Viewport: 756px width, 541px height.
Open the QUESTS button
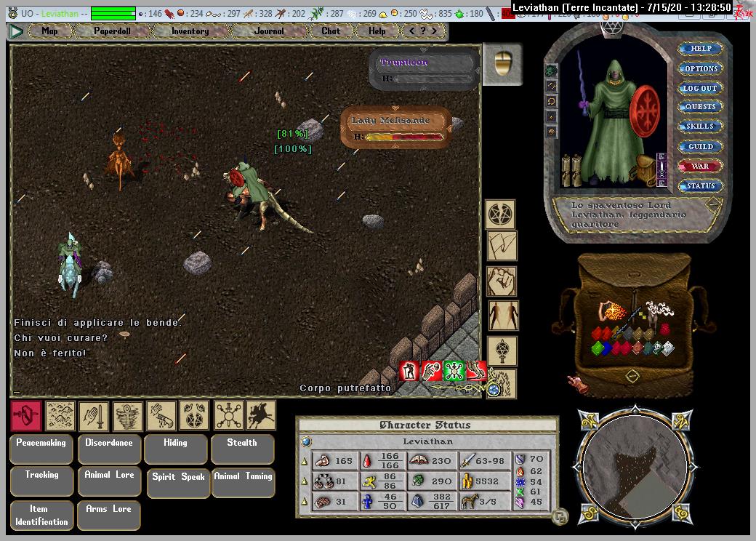click(x=701, y=107)
